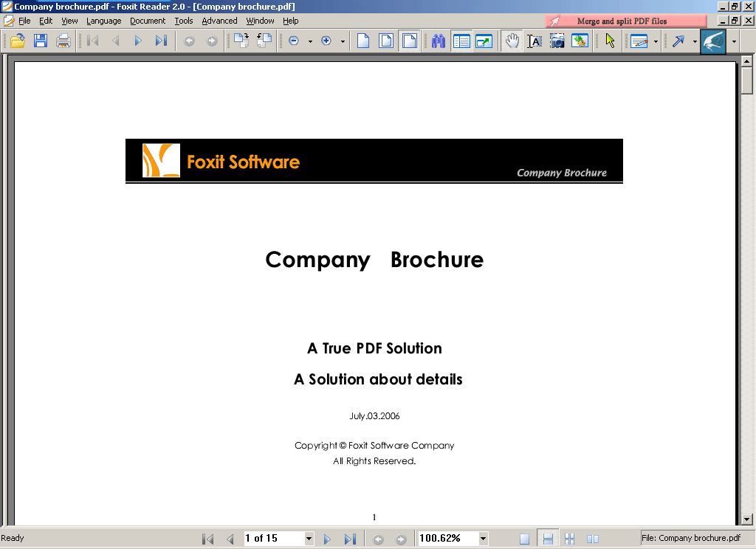756x549 pixels.
Task: Set Actual Size page view
Action: coord(363,41)
